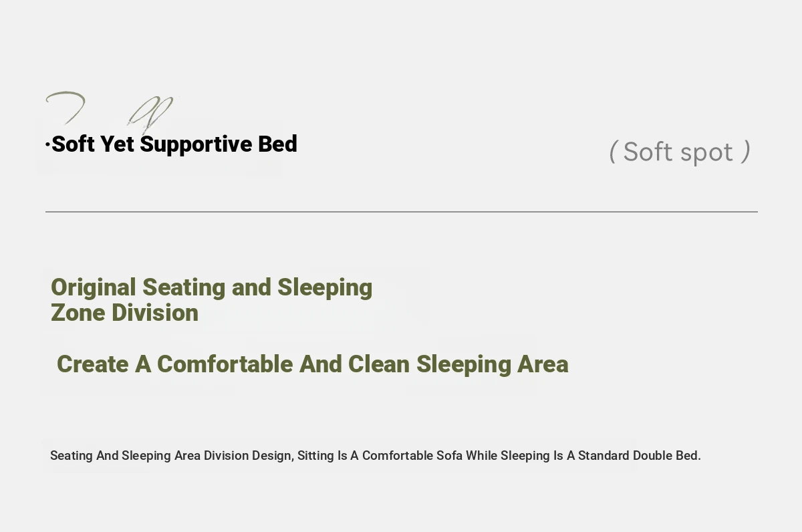Click the curved brush stroke left of the scribble
The width and height of the screenshot is (802, 532).
[x=65, y=108]
